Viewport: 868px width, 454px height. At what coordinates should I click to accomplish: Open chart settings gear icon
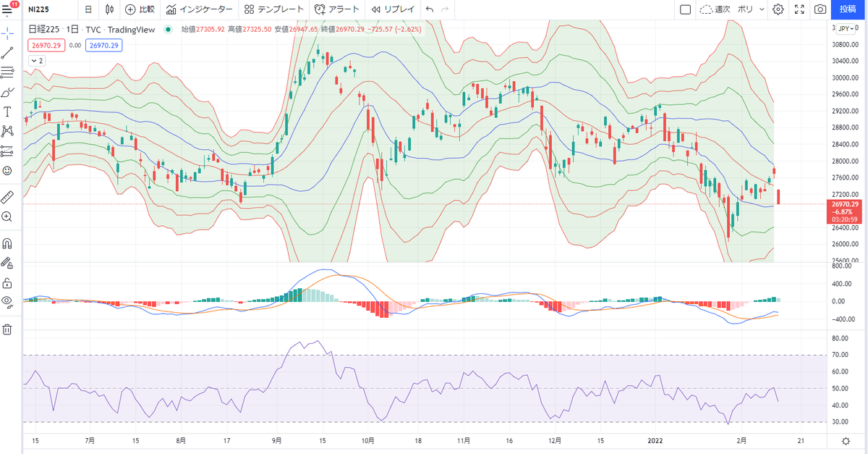pos(778,9)
